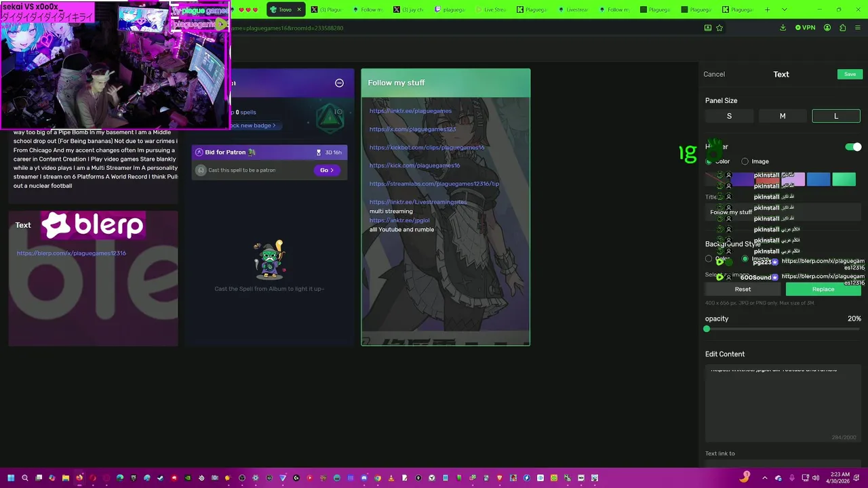The image size is (868, 488).
Task: Select Background Style Color radio button
Action: point(709,259)
